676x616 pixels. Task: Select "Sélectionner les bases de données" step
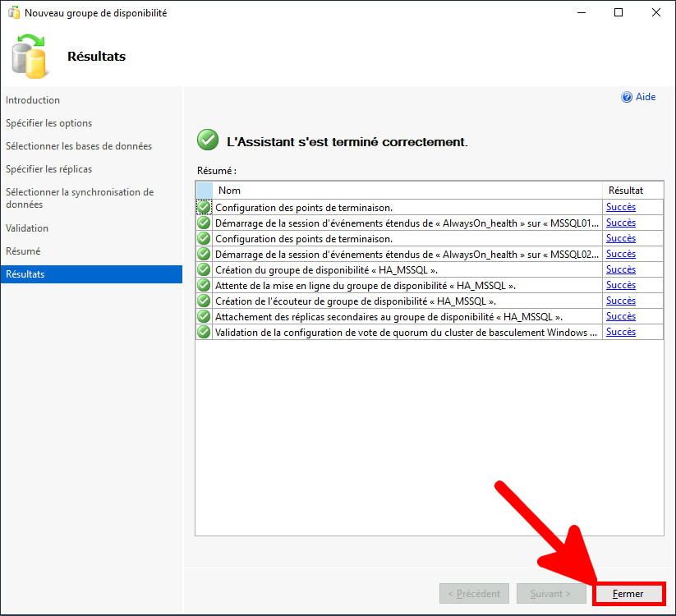pyautogui.click(x=79, y=146)
